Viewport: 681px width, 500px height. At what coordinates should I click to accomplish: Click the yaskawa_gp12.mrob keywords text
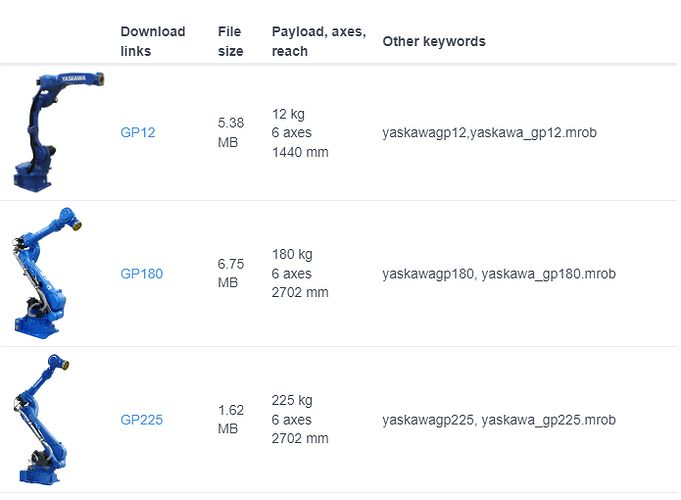click(x=533, y=132)
